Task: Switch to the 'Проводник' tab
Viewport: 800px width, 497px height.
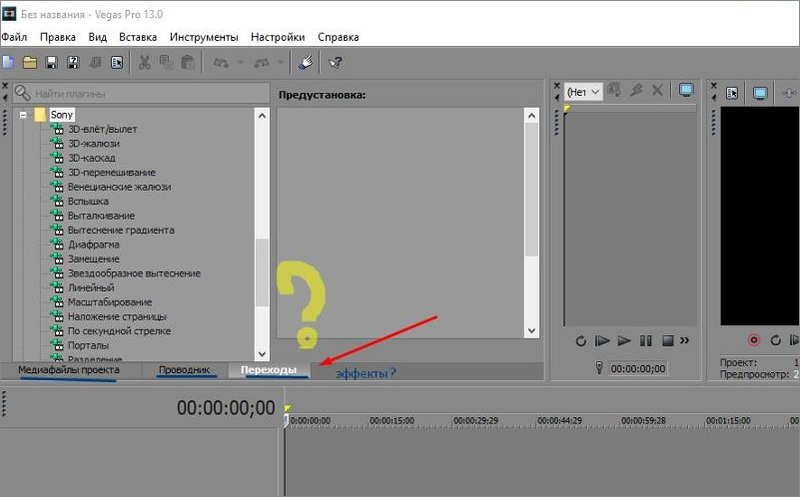Action: 184,370
